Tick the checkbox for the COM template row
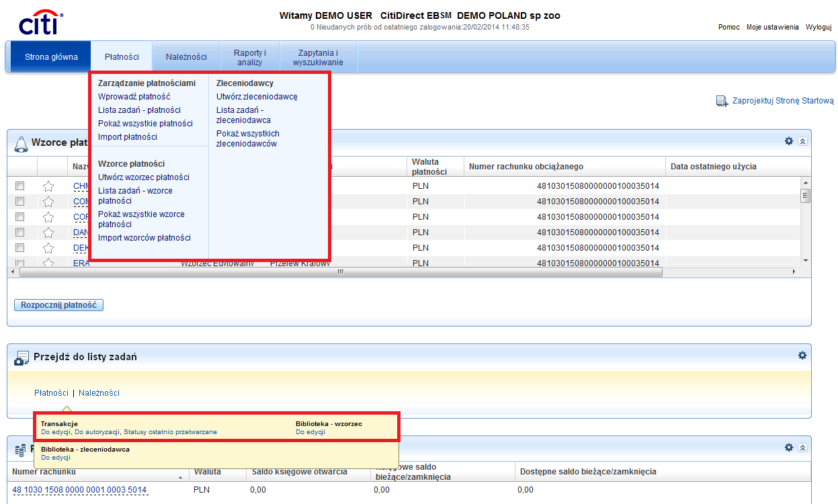The width and height of the screenshot is (838, 504). [19, 201]
